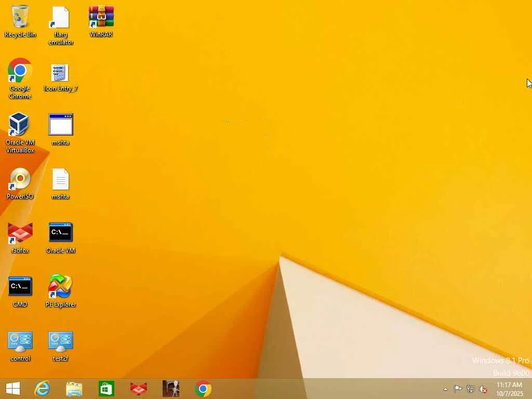Image resolution: width=532 pixels, height=399 pixels.
Task: Open the pinned game icon in taskbar
Action: pyautogui.click(x=170, y=389)
